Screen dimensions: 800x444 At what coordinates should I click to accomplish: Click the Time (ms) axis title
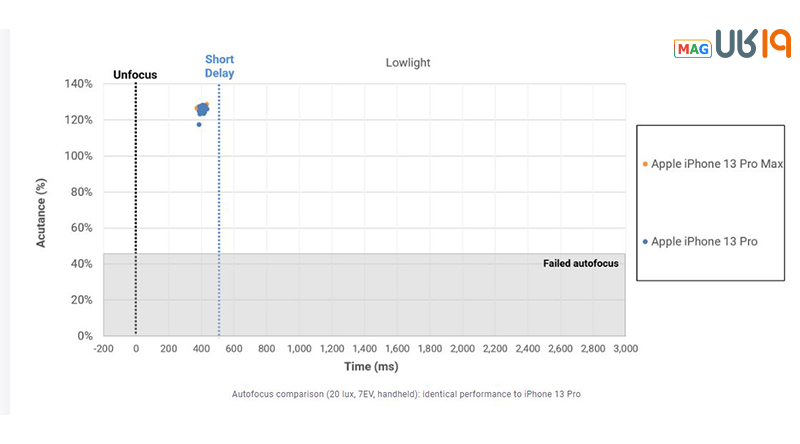pyautogui.click(x=365, y=368)
